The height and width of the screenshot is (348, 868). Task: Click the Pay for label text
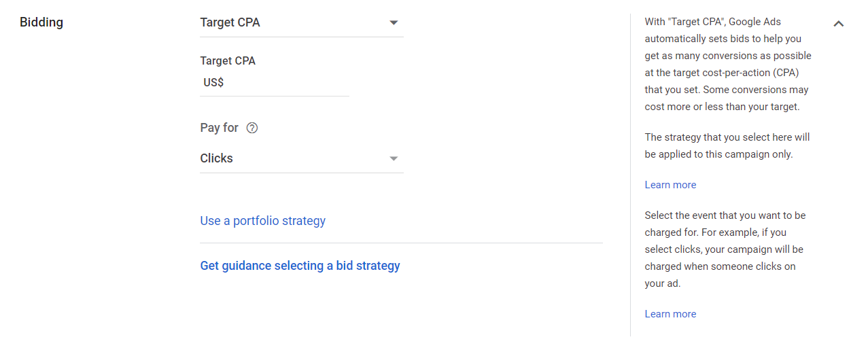tap(219, 128)
